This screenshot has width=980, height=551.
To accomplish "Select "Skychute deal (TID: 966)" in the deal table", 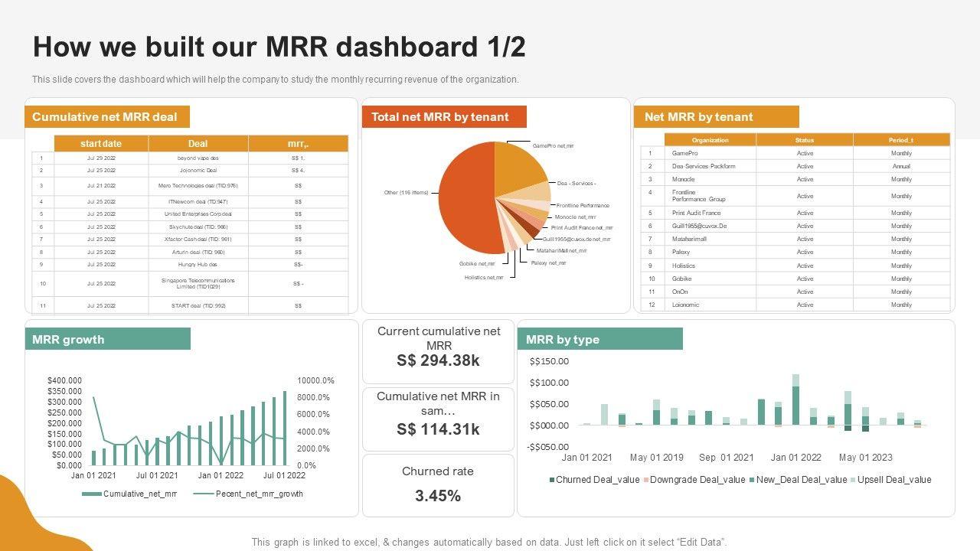I will (198, 227).
